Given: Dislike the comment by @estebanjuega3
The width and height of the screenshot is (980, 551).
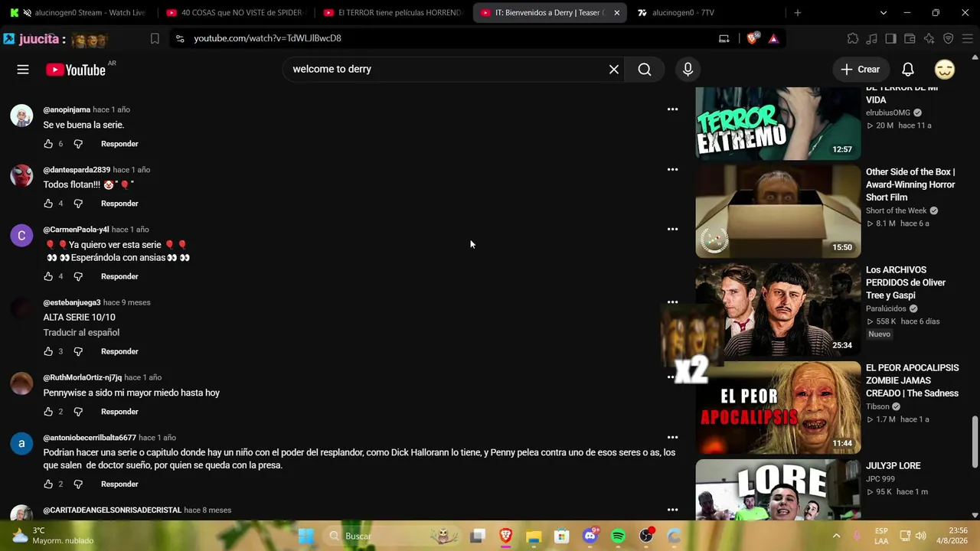Looking at the screenshot, I should [x=78, y=351].
